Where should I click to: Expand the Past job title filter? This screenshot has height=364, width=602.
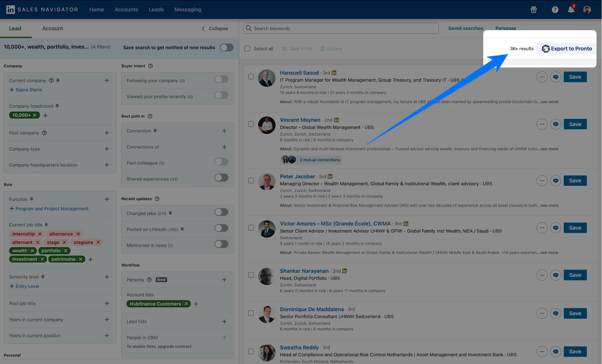tap(107, 303)
